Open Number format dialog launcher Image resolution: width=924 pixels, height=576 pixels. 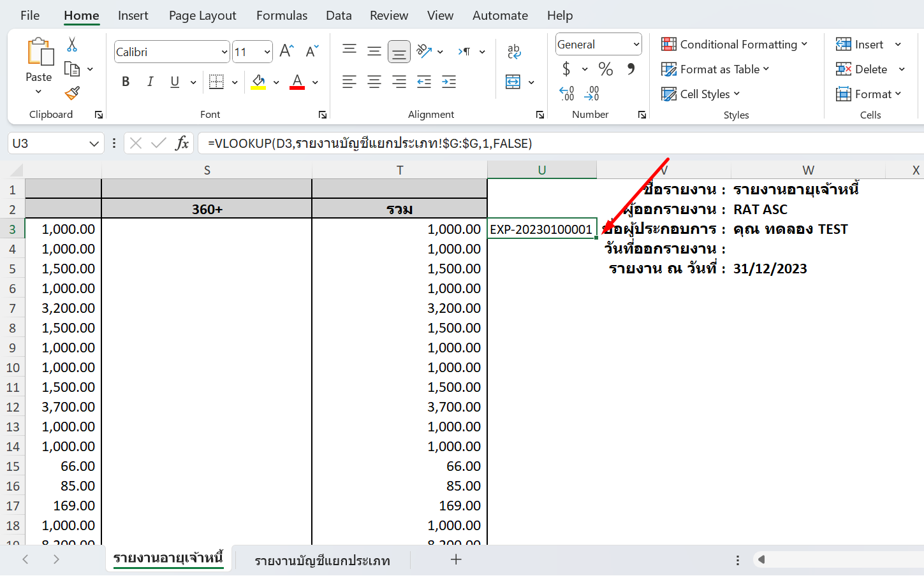click(x=642, y=115)
